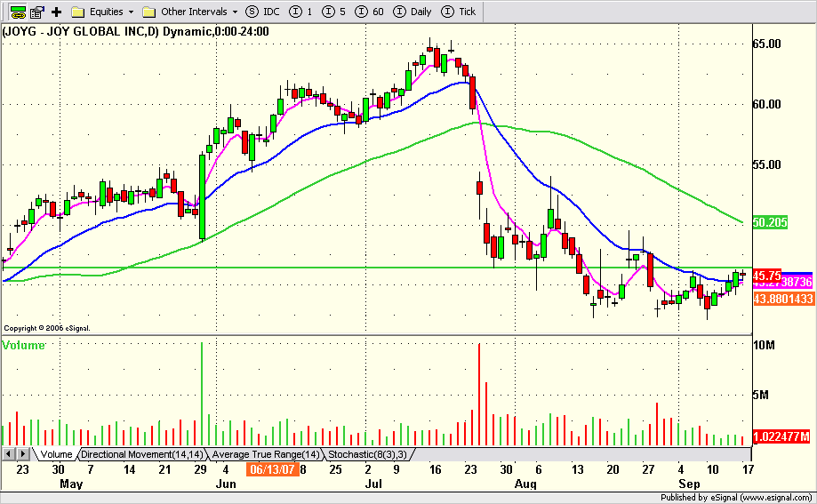Select the Tick interval button

(x=459, y=12)
